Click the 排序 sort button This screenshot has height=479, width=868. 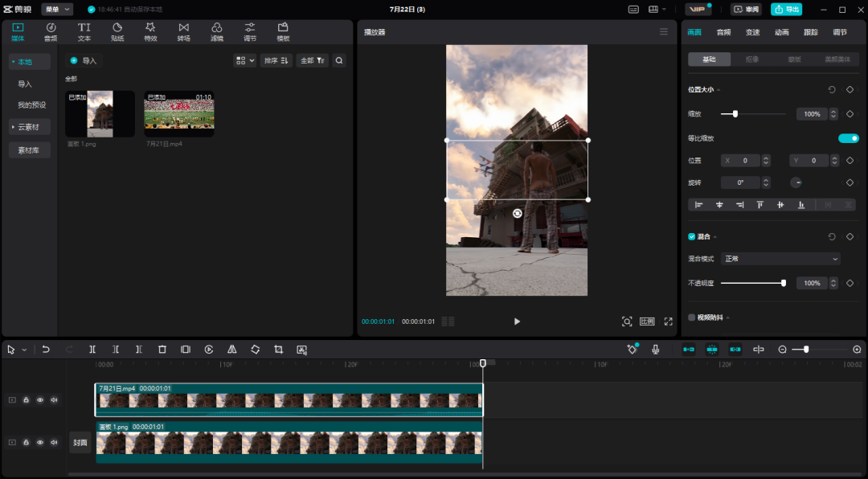pos(276,60)
